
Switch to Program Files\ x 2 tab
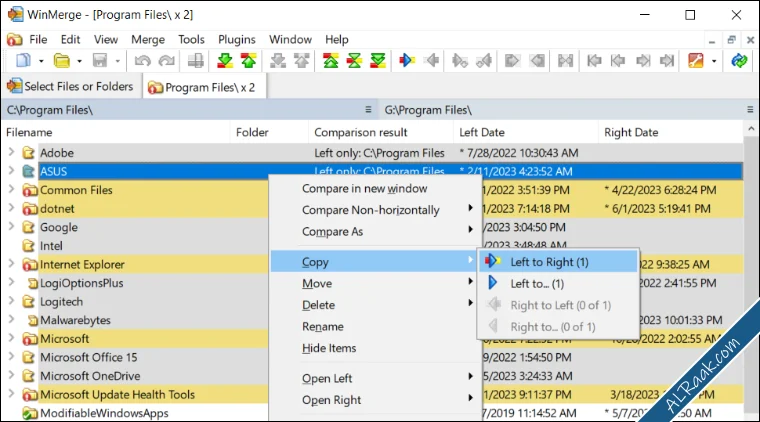(x=204, y=87)
